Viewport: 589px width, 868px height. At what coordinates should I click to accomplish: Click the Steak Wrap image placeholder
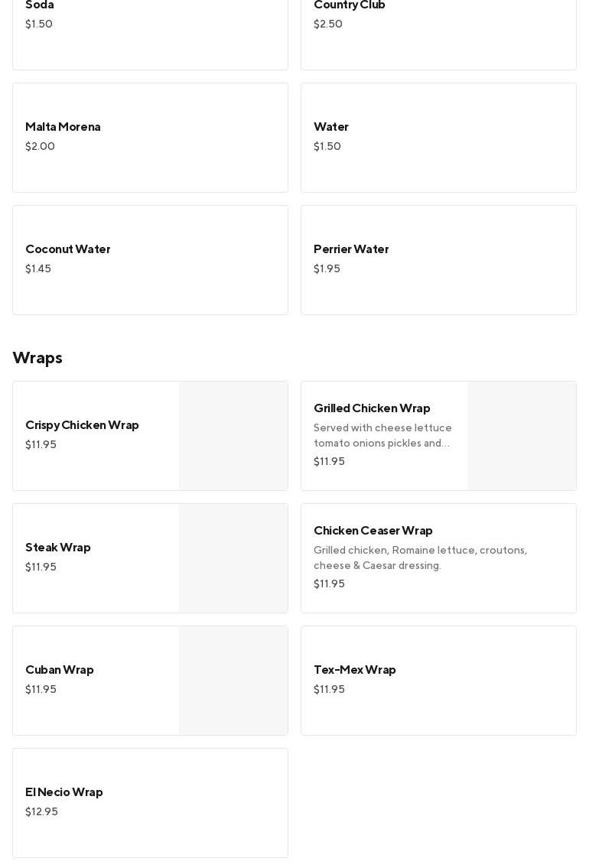tap(233, 558)
